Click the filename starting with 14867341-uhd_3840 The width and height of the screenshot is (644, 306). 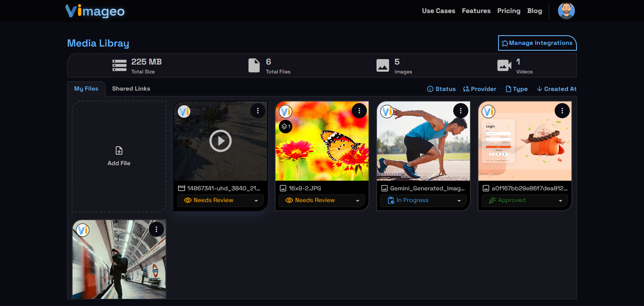point(223,188)
